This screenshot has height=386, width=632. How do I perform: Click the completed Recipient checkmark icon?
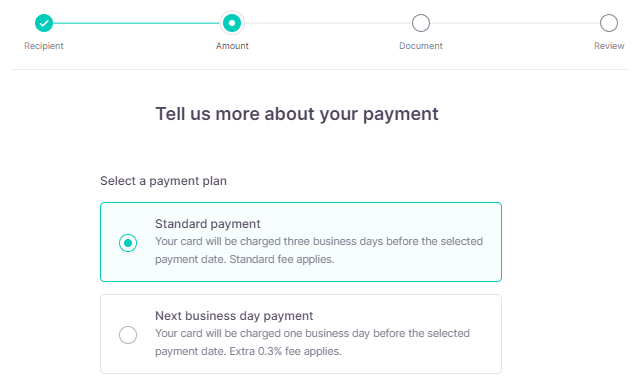pos(44,23)
